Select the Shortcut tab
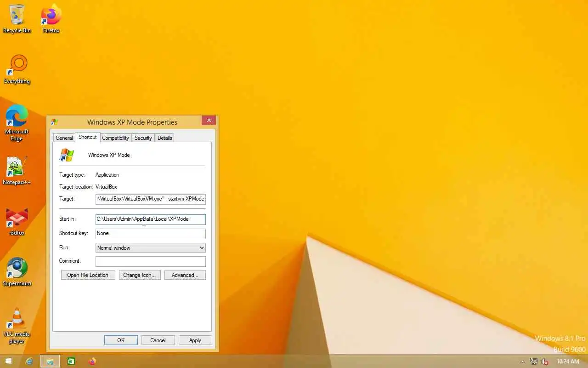The height and width of the screenshot is (368, 588). (x=87, y=137)
